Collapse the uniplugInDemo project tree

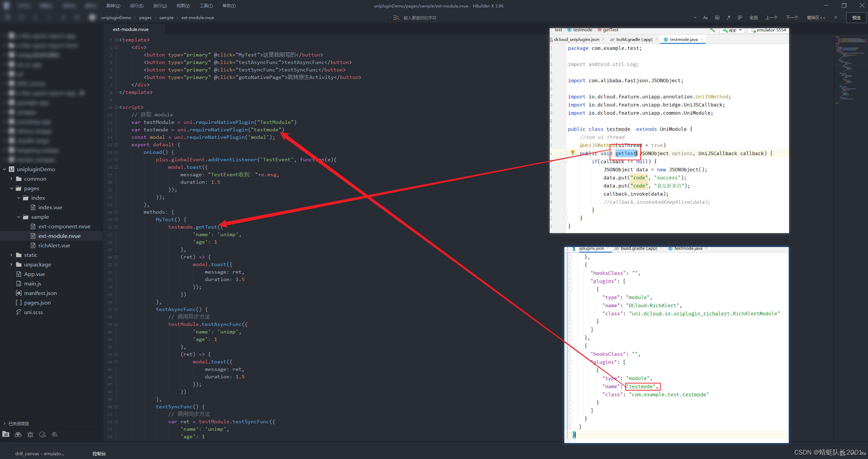pos(4,169)
